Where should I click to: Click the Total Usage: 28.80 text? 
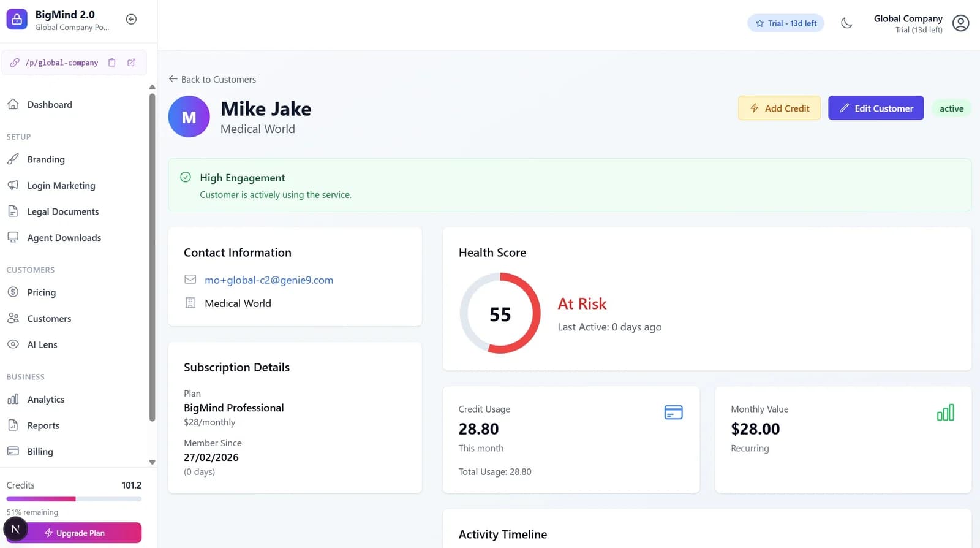(495, 472)
